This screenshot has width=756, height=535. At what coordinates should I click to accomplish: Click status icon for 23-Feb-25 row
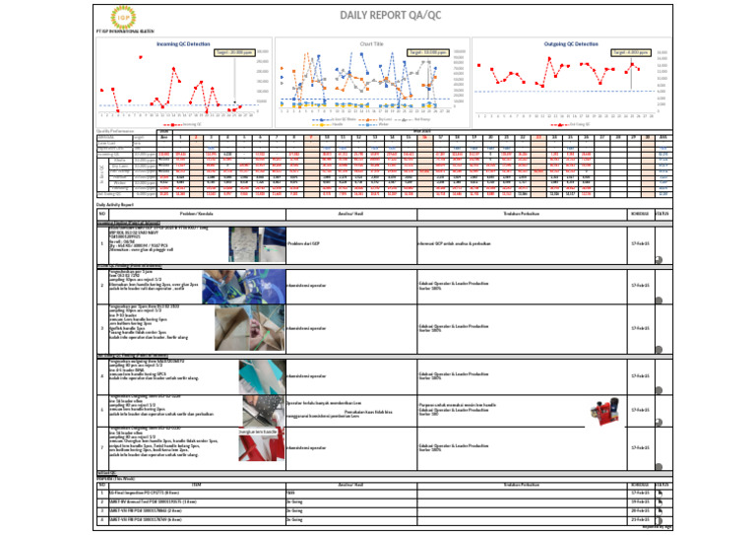point(661,520)
